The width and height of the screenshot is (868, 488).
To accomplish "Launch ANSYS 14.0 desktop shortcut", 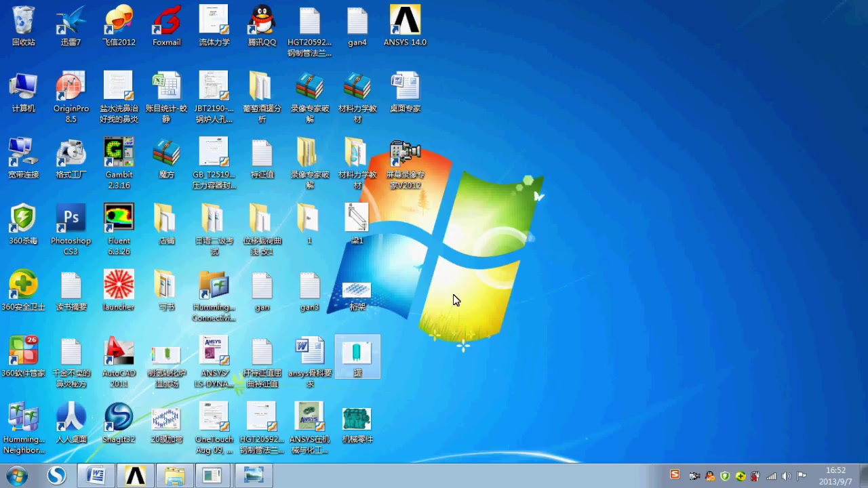I will (x=405, y=27).
